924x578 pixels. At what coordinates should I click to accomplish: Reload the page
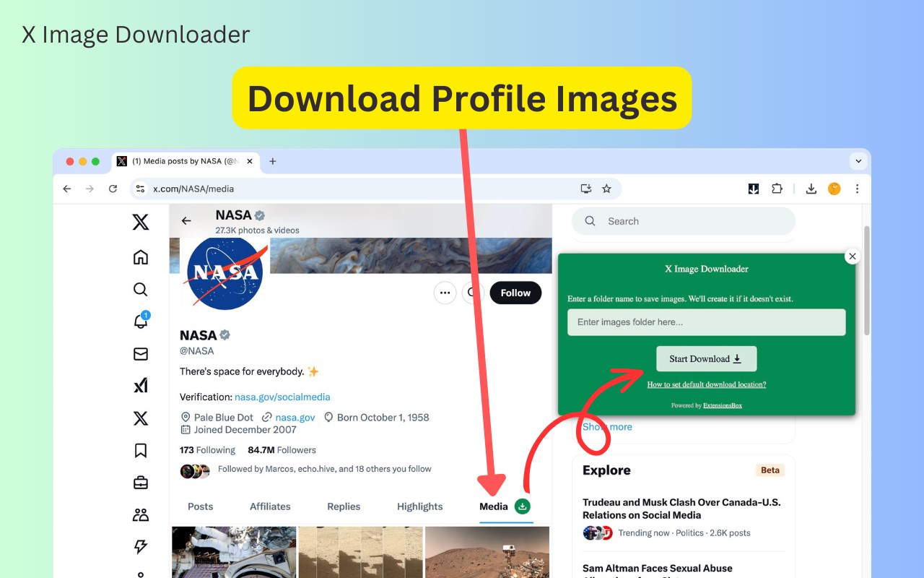pos(113,189)
